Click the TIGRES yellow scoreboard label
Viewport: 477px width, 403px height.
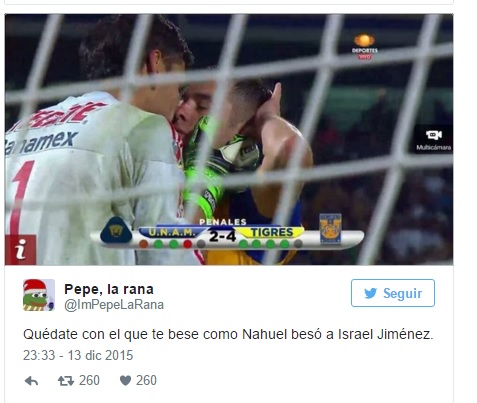click(x=272, y=232)
